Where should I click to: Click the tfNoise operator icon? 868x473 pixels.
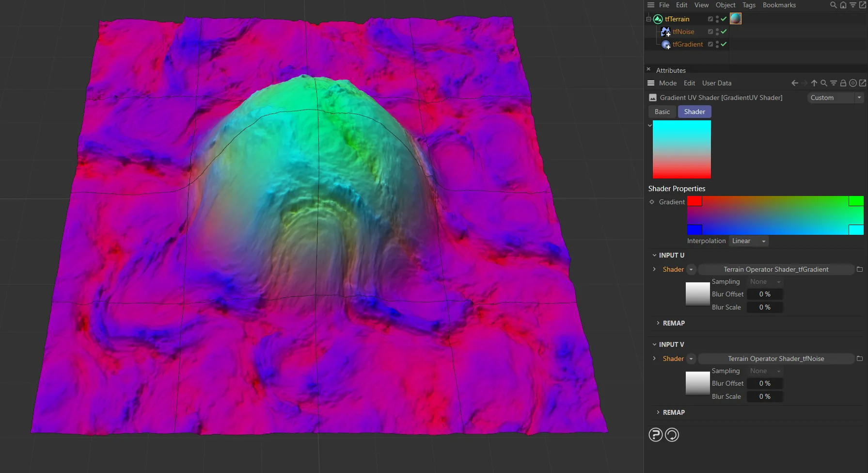point(665,32)
